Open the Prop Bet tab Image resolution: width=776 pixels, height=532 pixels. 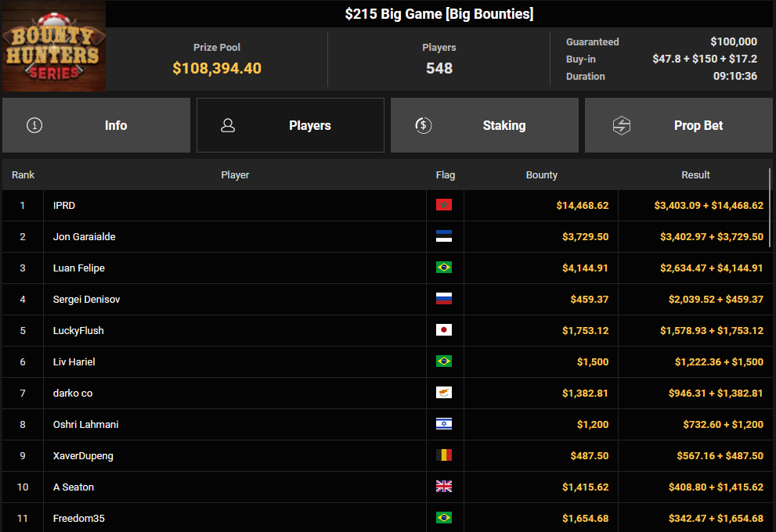coord(678,125)
